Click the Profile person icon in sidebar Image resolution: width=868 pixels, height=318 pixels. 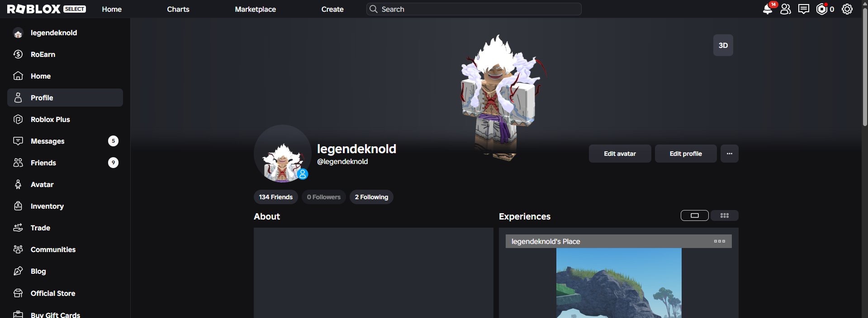(x=18, y=98)
